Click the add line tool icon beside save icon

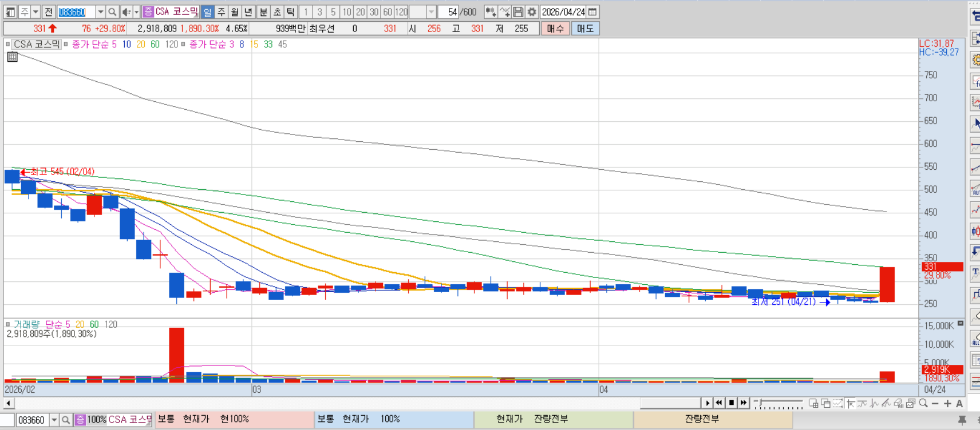pyautogui.click(x=504, y=12)
